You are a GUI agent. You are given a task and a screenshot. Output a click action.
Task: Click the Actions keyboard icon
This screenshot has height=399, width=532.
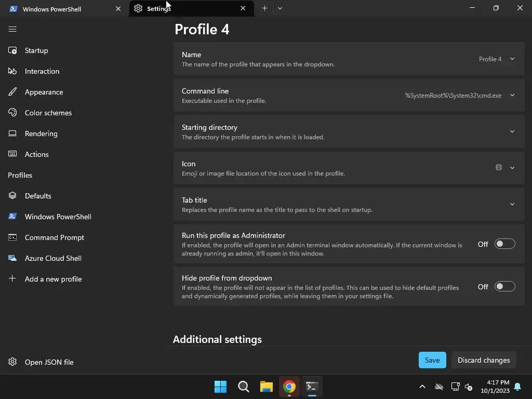point(12,154)
